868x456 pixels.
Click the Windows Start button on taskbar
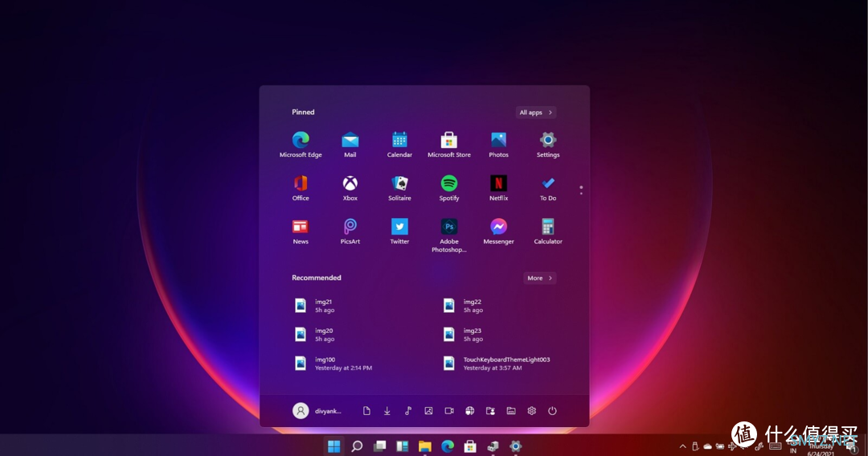(334, 446)
